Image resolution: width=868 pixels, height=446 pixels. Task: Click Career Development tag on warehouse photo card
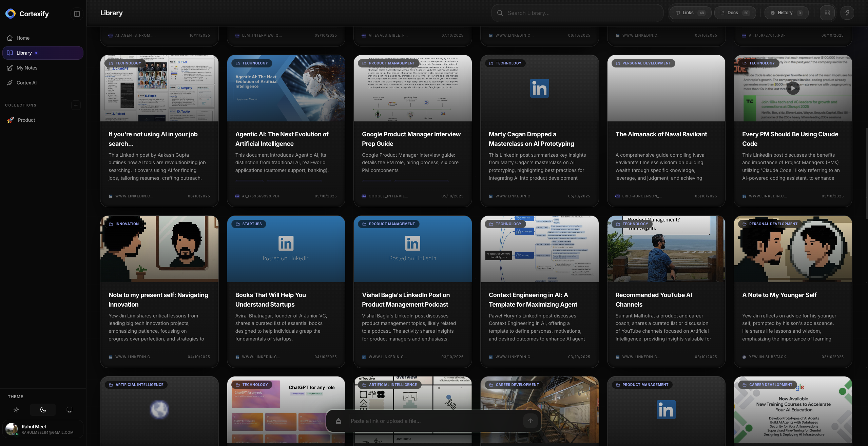click(x=514, y=385)
